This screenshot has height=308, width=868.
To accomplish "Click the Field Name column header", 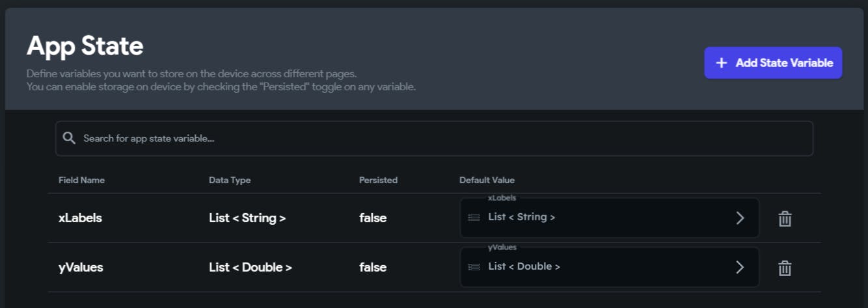I will coord(81,180).
